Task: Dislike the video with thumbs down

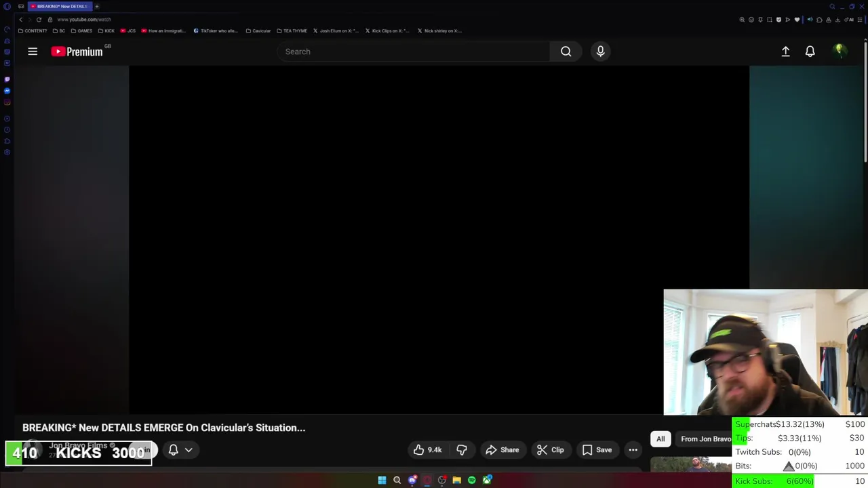Action: click(x=462, y=450)
